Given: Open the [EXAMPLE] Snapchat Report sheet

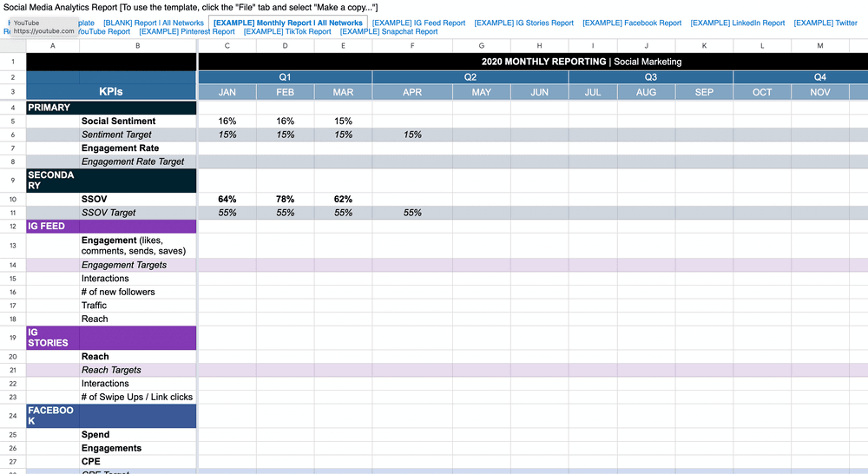Looking at the screenshot, I should 389,32.
